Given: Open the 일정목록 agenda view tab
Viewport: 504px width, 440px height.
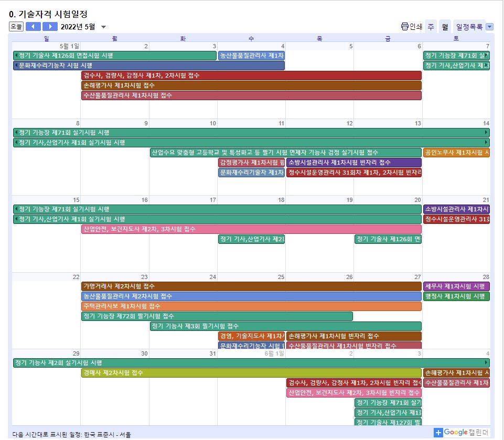Looking at the screenshot, I should [469, 27].
